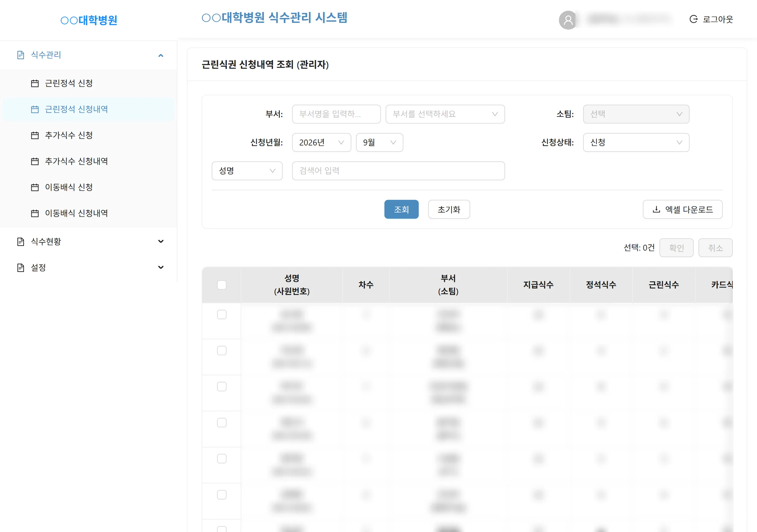This screenshot has width=757, height=532.
Task: Collapse the 식수관리 menu chevron
Action: click(161, 55)
